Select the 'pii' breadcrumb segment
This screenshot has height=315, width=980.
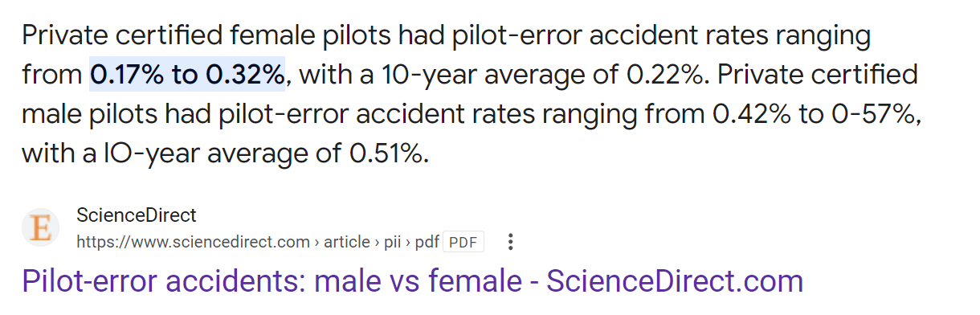tap(394, 242)
